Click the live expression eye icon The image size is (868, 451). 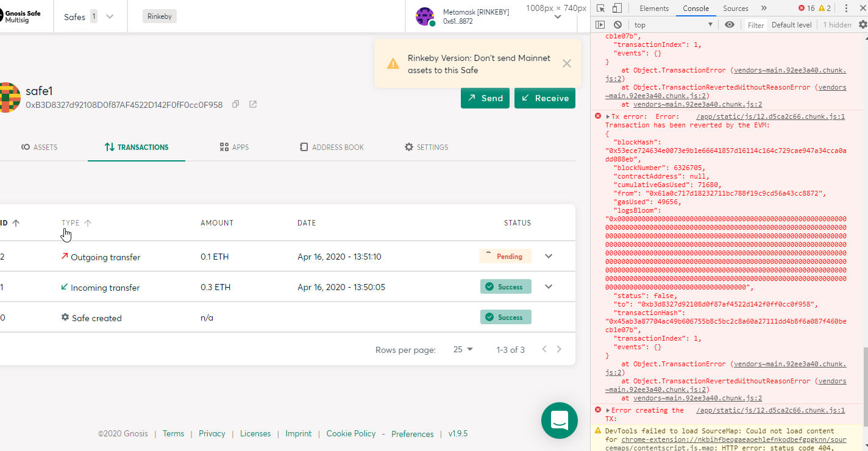tap(730, 25)
